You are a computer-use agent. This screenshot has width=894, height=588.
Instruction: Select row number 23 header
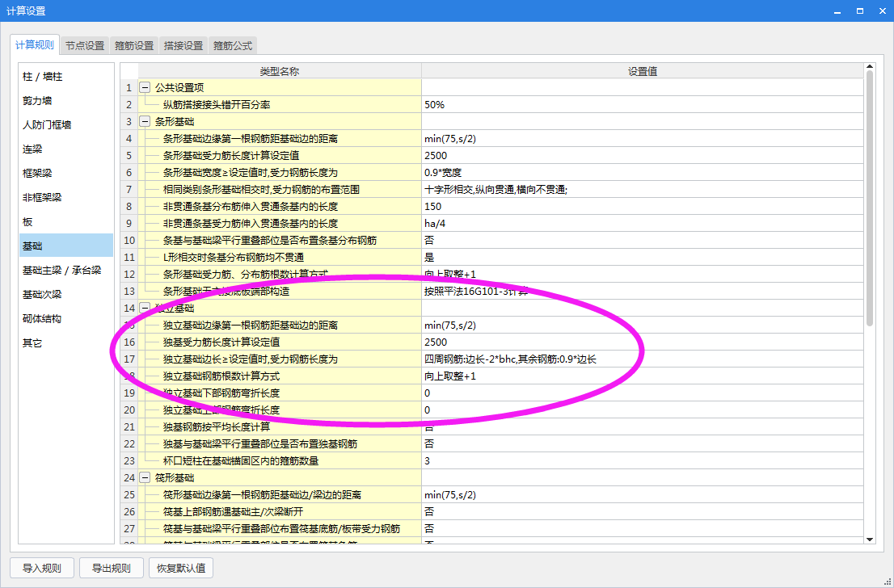129,461
